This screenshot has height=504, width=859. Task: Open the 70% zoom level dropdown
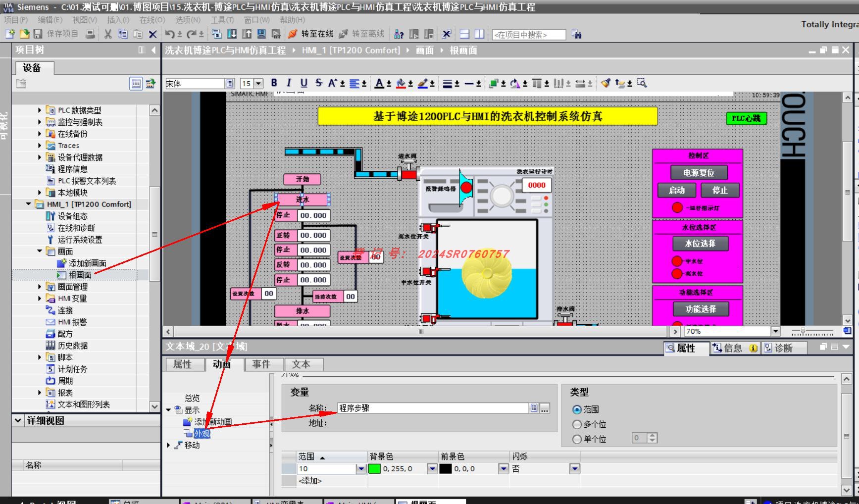[x=775, y=331]
